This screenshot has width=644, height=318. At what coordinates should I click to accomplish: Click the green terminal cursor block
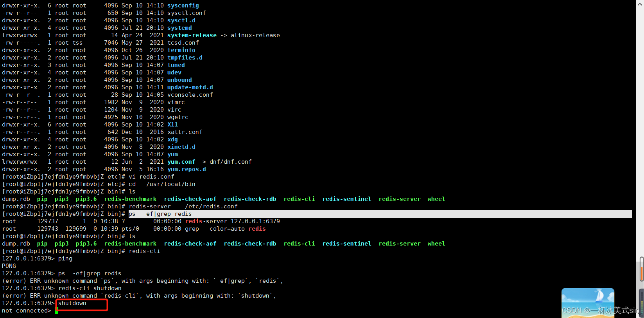[x=56, y=311]
